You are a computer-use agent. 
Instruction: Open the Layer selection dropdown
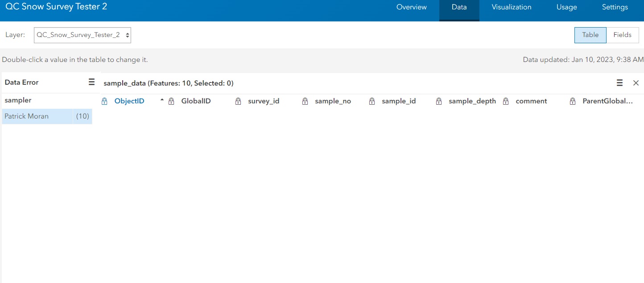click(x=82, y=35)
